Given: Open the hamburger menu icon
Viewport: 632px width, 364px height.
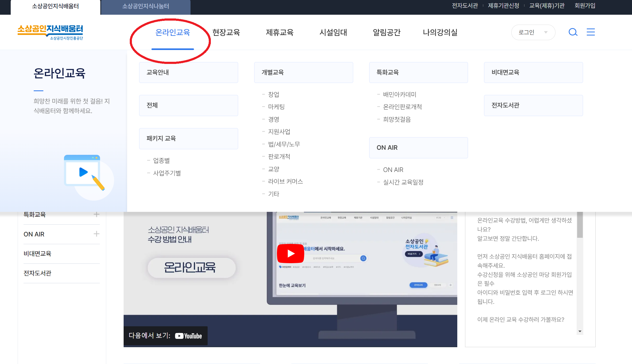Looking at the screenshot, I should click(591, 32).
